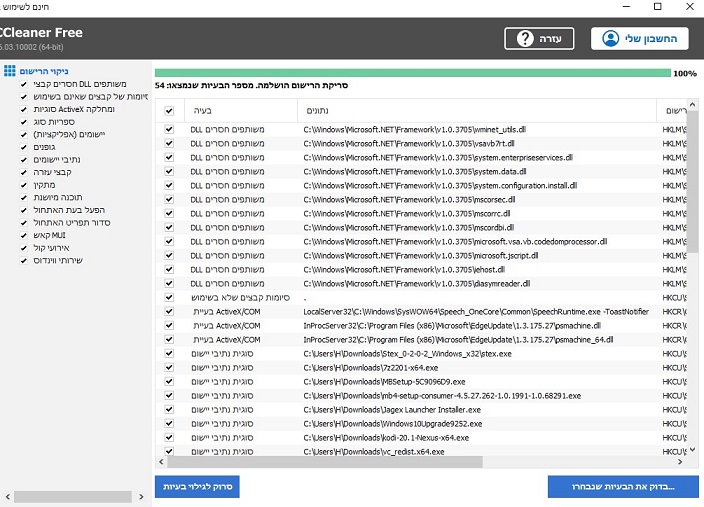This screenshot has width=704, height=507.
Task: Open the החשבון שלי account button
Action: pos(640,39)
